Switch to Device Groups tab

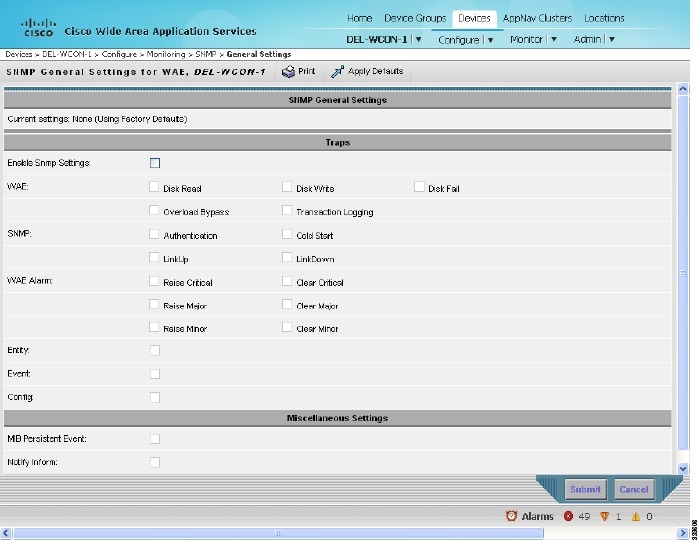pyautogui.click(x=415, y=18)
